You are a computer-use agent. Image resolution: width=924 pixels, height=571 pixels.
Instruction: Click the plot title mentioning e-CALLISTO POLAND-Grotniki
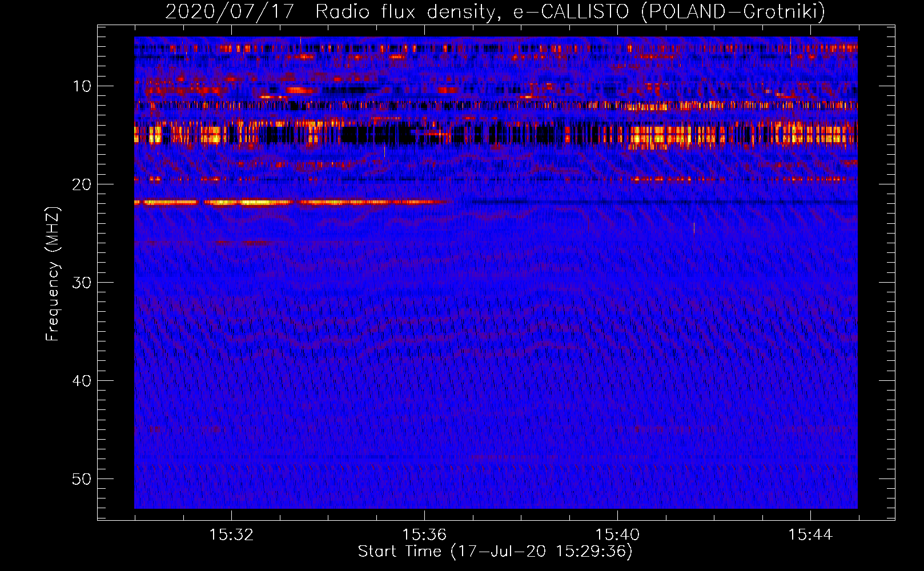click(x=495, y=11)
